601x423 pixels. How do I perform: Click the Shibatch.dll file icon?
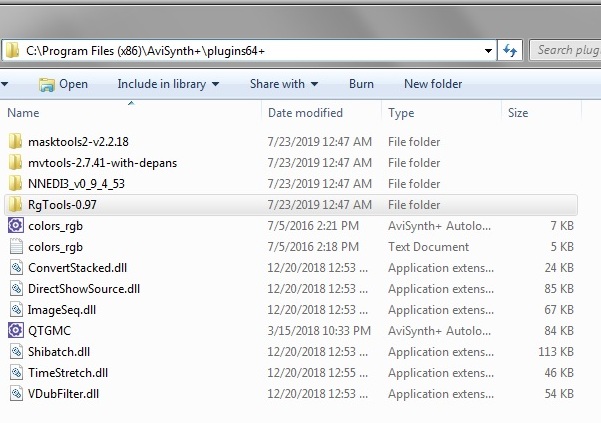coord(16,351)
